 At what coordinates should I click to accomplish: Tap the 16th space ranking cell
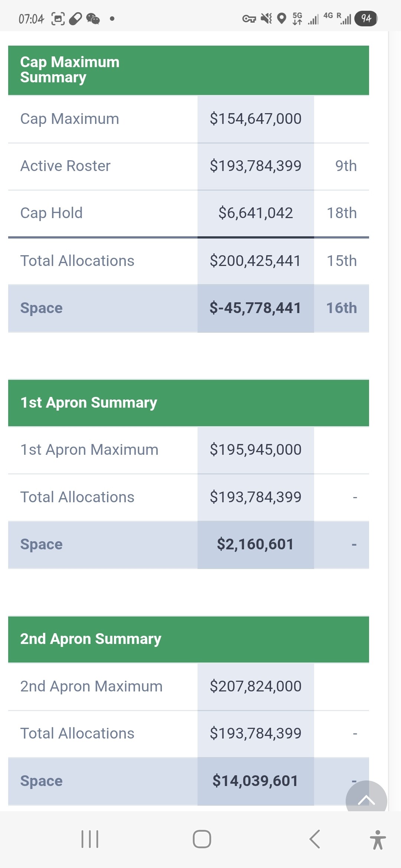(x=341, y=308)
